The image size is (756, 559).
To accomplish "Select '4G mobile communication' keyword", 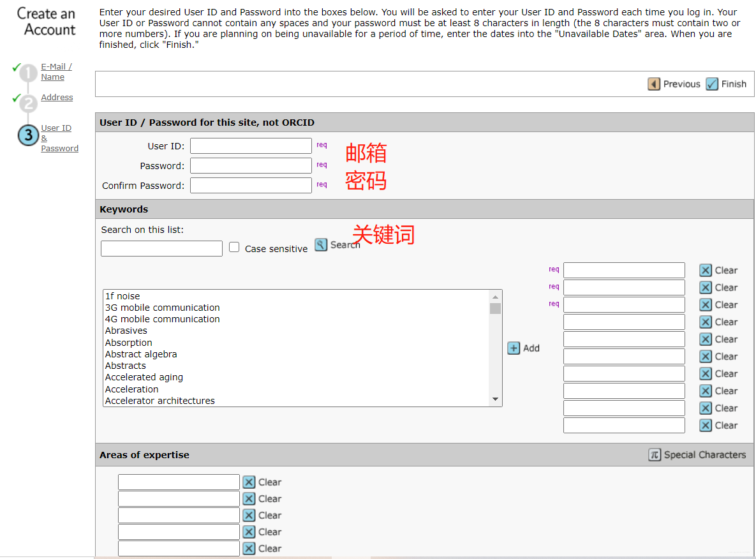I will (163, 319).
